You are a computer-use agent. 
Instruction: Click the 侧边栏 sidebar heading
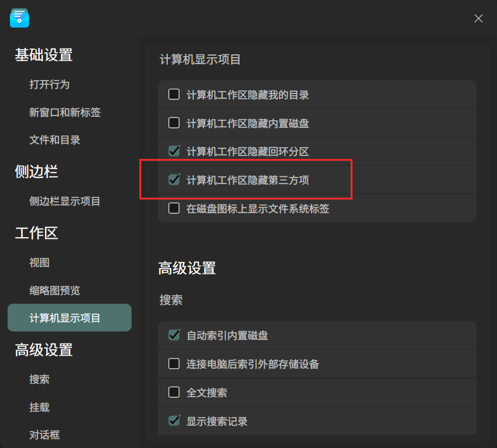click(36, 172)
